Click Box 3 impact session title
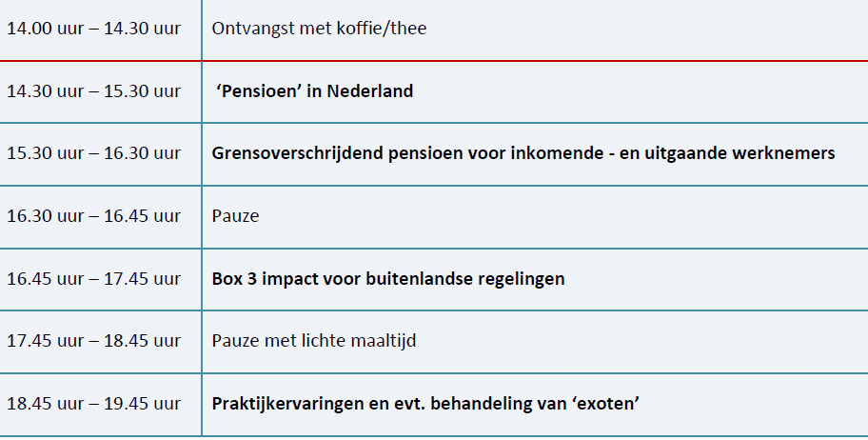The height and width of the screenshot is (440, 868). 388,279
